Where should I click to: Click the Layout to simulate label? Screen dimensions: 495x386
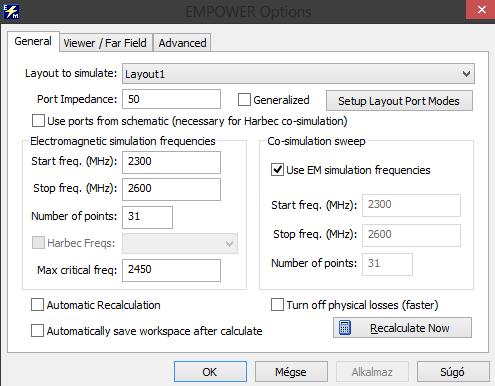point(71,73)
